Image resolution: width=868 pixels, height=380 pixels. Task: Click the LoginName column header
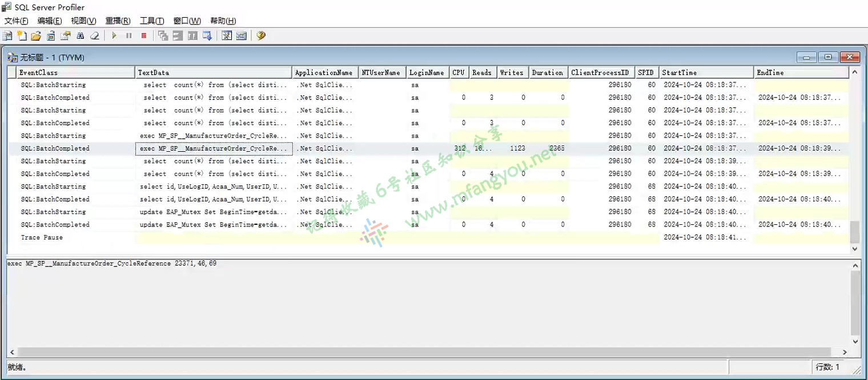coord(428,72)
